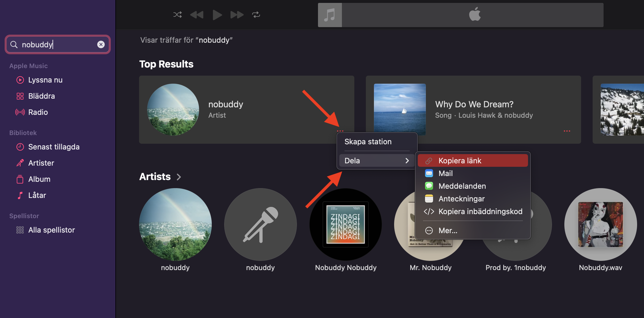The image size is (644, 318).
Task: Click the Anteckningar notes icon
Action: click(429, 199)
